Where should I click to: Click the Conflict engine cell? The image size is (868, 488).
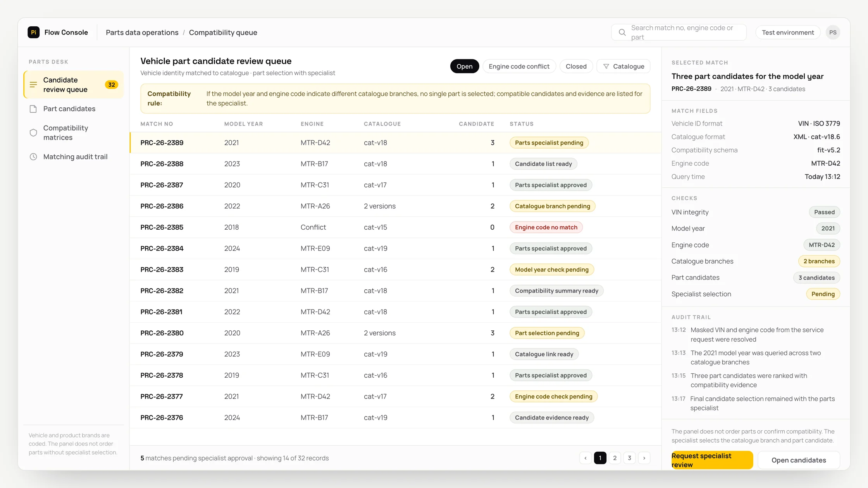[313, 227]
